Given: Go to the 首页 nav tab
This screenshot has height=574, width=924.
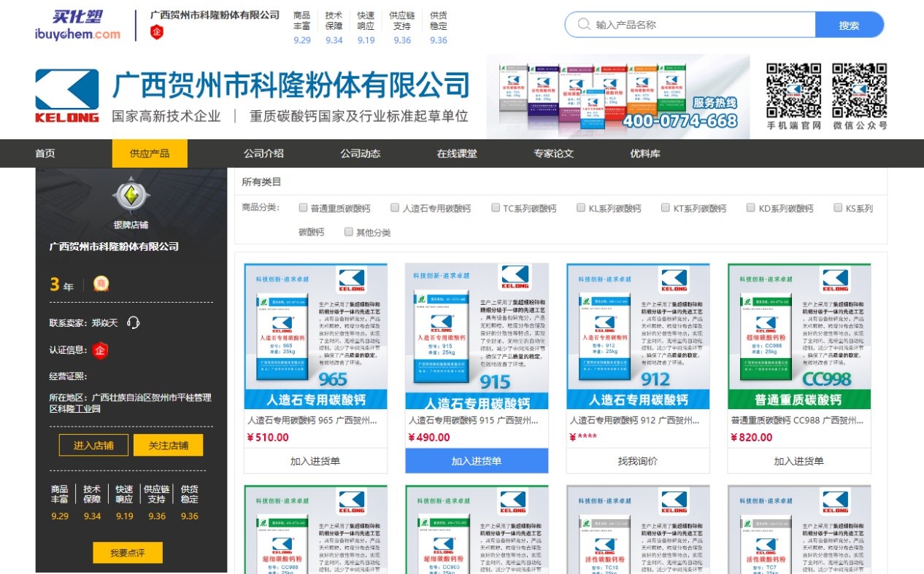Looking at the screenshot, I should (x=45, y=153).
